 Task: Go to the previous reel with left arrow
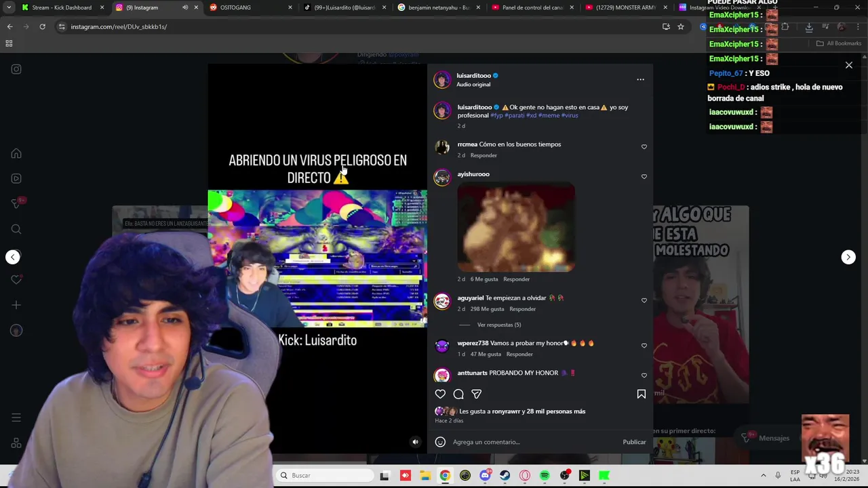point(13,257)
